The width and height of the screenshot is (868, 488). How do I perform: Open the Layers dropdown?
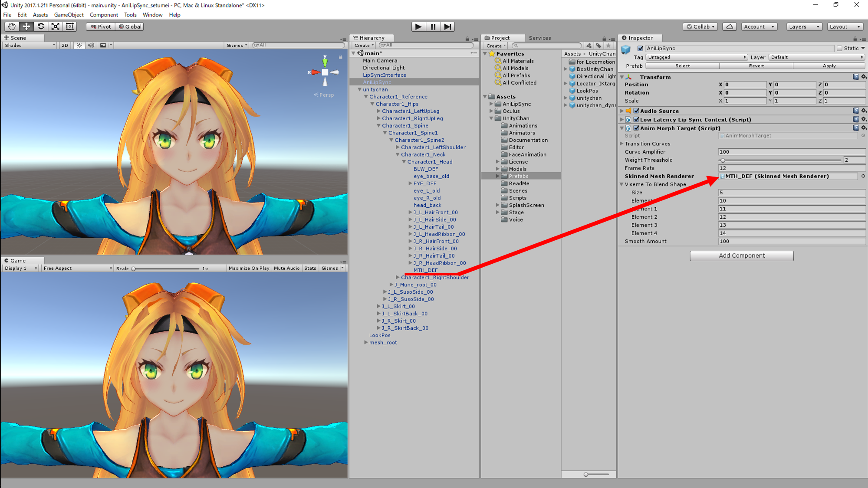[804, 26]
